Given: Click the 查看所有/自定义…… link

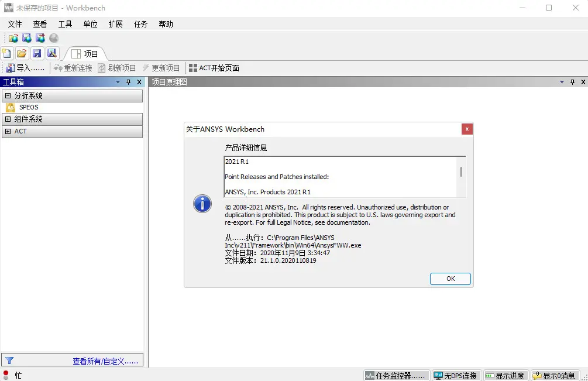Looking at the screenshot, I should pos(105,361).
